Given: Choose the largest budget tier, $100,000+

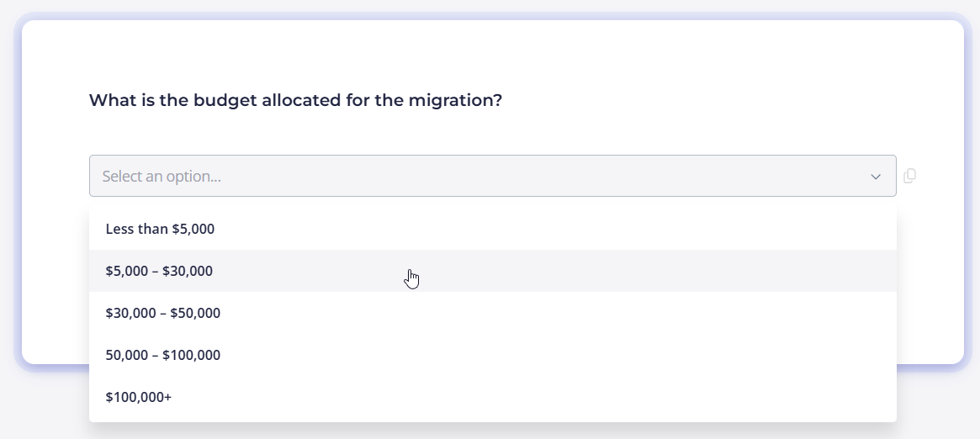Looking at the screenshot, I should 492,397.
